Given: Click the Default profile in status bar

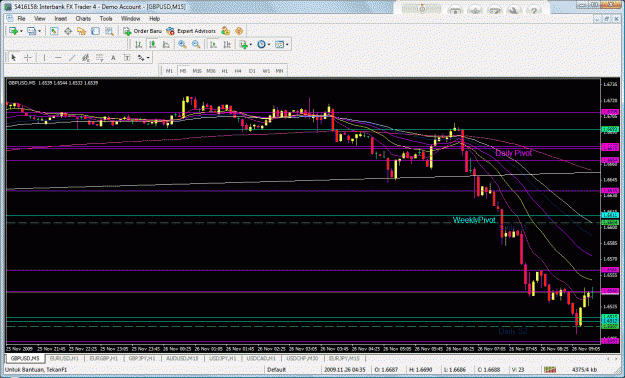Looking at the screenshot, I should [276, 370].
